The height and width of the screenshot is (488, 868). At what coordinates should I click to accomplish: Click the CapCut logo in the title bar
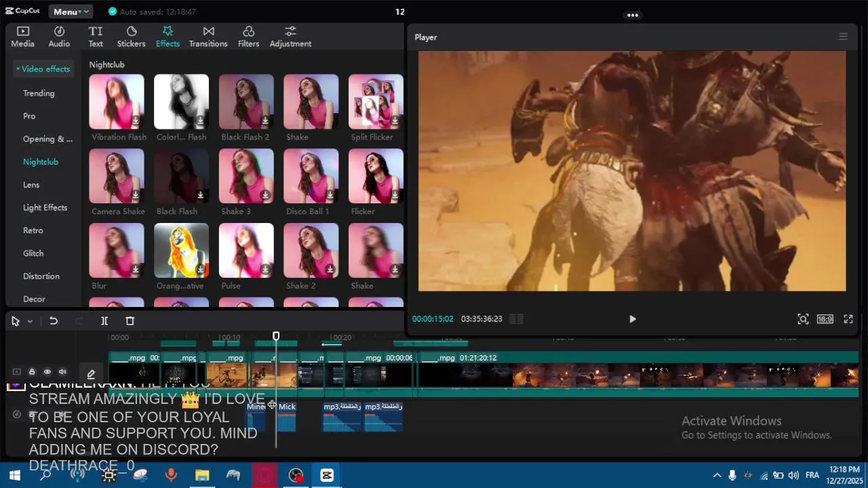22,11
